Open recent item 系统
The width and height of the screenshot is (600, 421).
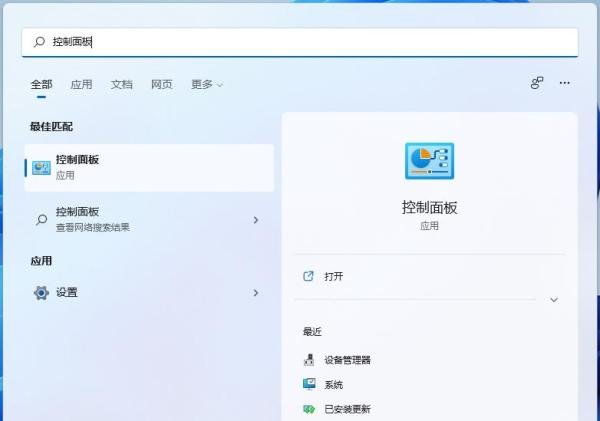coord(334,385)
